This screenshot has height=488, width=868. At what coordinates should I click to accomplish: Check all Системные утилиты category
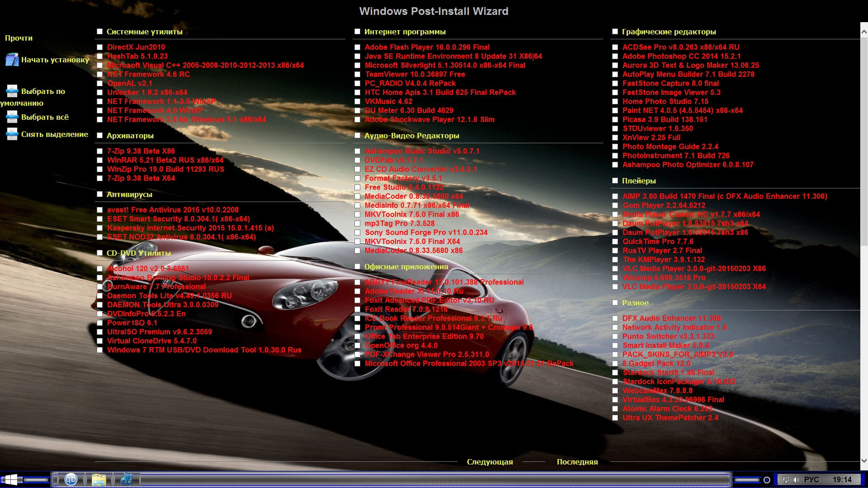(99, 32)
